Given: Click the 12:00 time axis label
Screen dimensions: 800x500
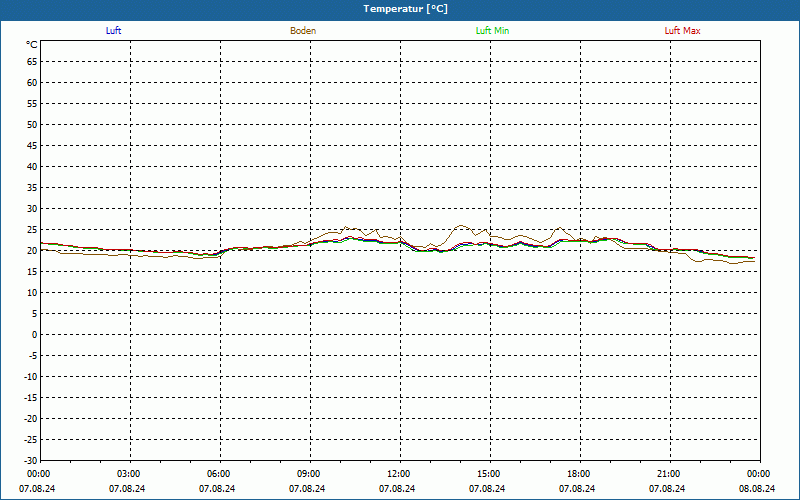Looking at the screenshot, I should [x=398, y=474].
